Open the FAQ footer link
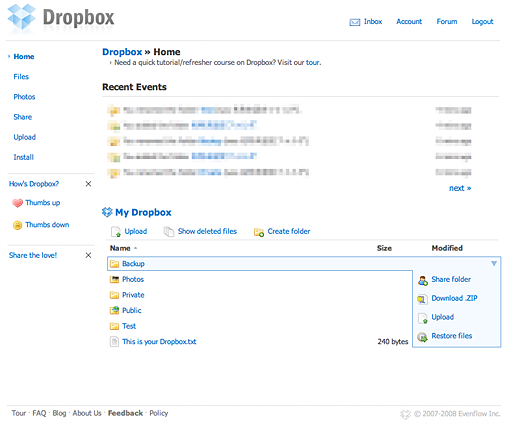 point(39,413)
